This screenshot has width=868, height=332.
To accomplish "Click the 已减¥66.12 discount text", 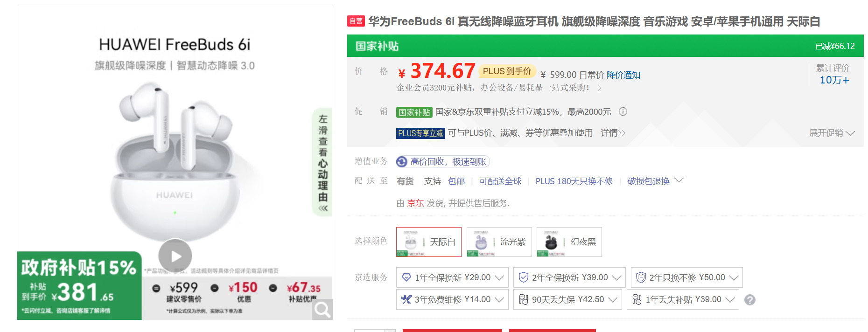I will pos(835,46).
